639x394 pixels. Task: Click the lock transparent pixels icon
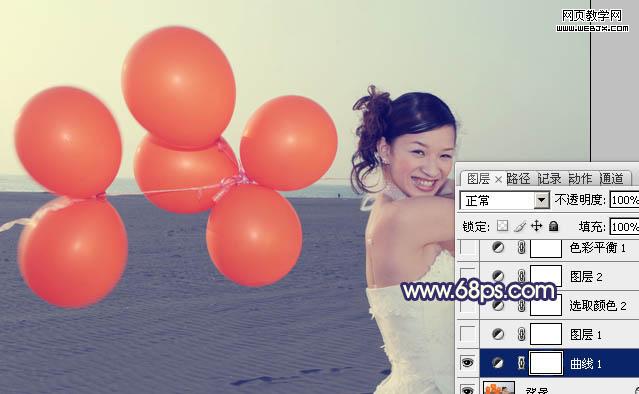502,226
